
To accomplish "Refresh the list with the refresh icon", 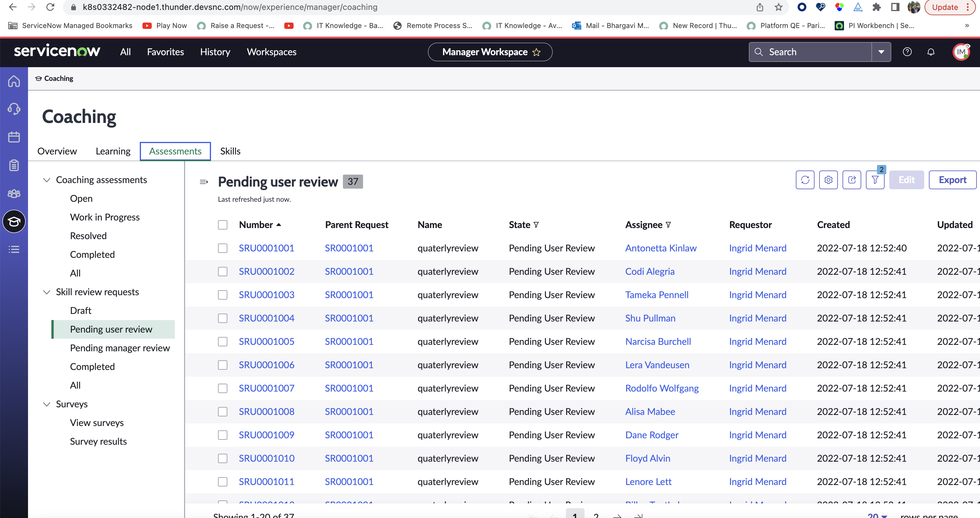I will (805, 179).
